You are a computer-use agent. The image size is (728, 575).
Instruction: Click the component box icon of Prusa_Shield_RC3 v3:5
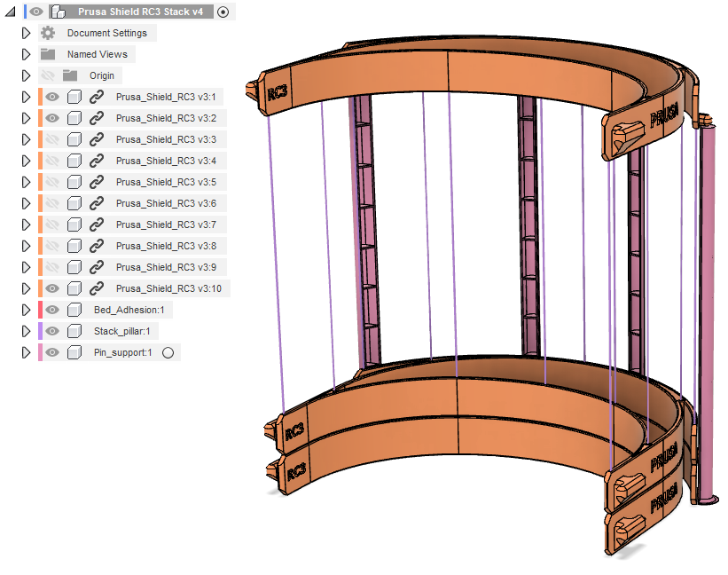click(74, 182)
